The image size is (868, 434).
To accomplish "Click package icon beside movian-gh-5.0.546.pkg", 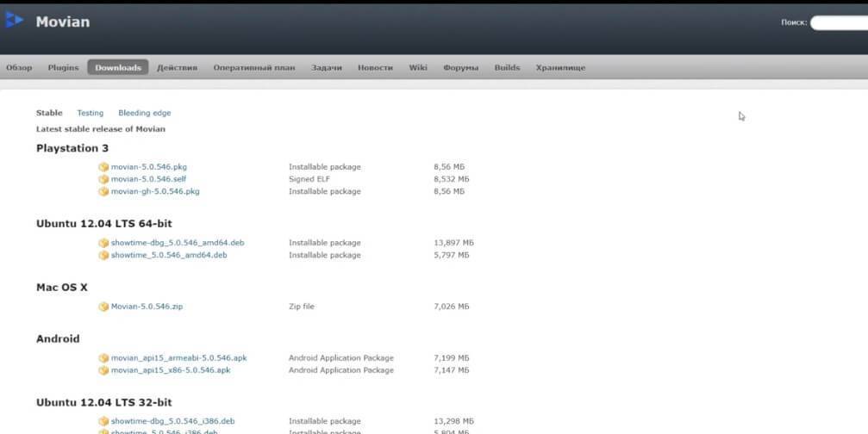I will coord(103,191).
